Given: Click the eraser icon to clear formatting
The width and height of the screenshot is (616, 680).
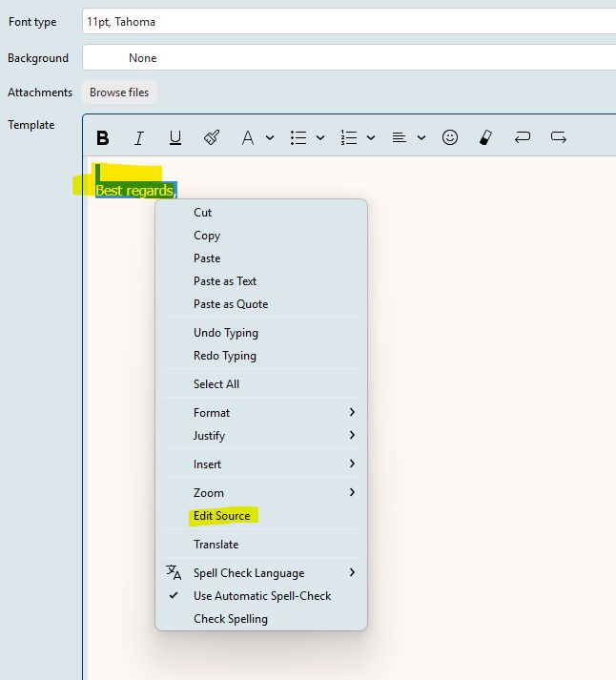Looking at the screenshot, I should [484, 138].
